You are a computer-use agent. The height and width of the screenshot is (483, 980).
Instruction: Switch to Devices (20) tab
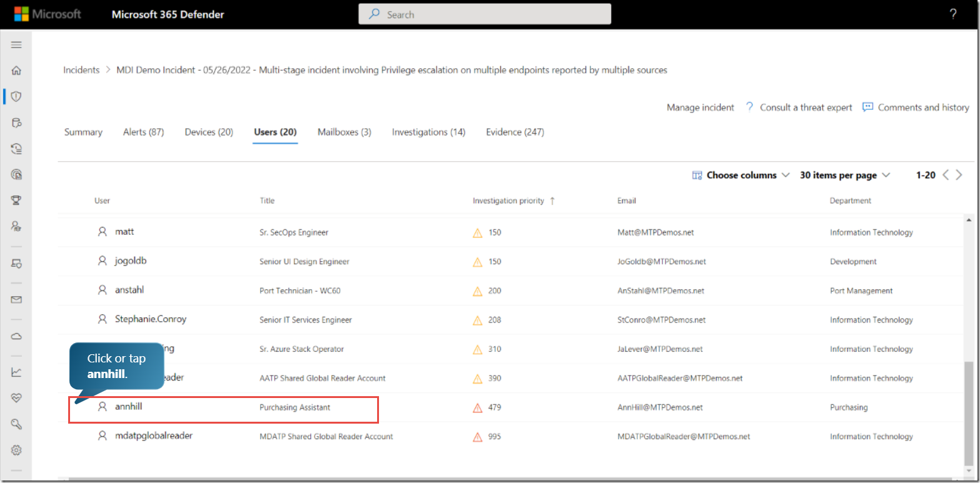point(209,132)
